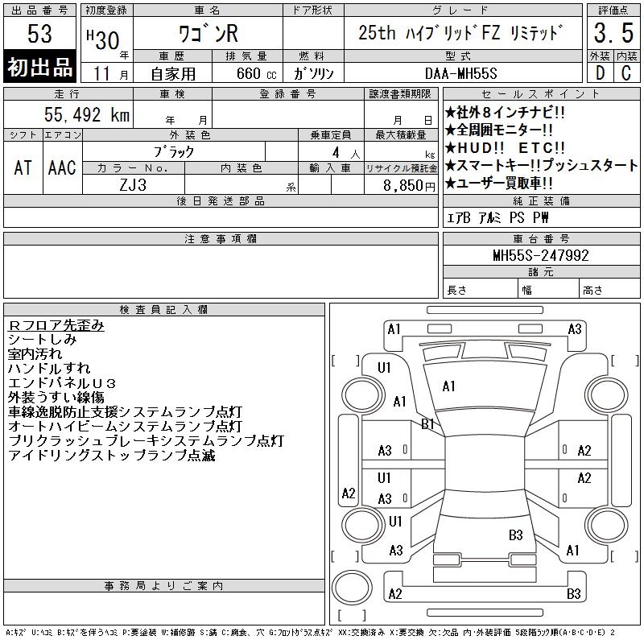Viewport: 644px width, 644px height.
Task: Click the 評価点 header
Action: click(x=613, y=10)
